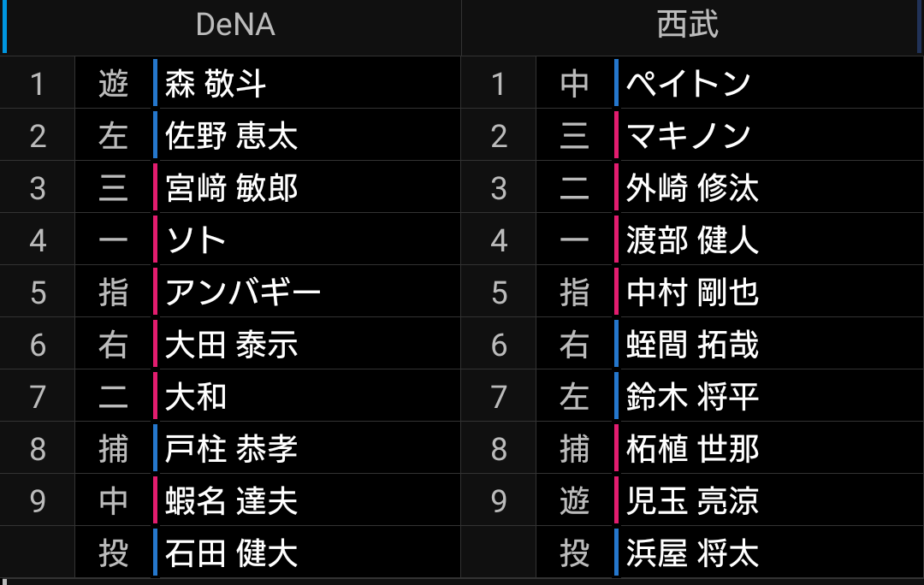This screenshot has height=585, width=924.
Task: Select DeNA first baseman ソト
Action: [x=196, y=239]
